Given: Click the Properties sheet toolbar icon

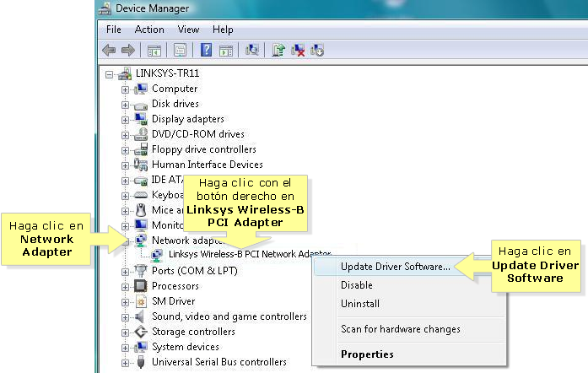Looking at the screenshot, I should tap(180, 51).
